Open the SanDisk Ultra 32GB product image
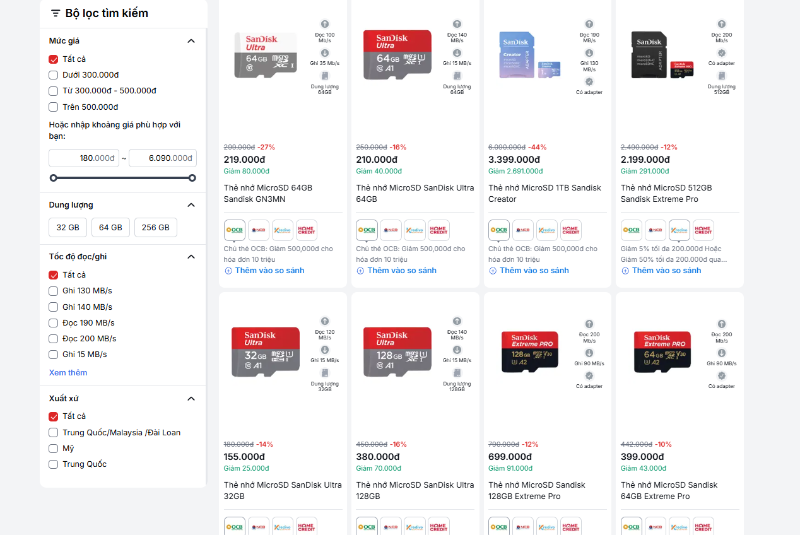The width and height of the screenshot is (800, 535). 265,352
